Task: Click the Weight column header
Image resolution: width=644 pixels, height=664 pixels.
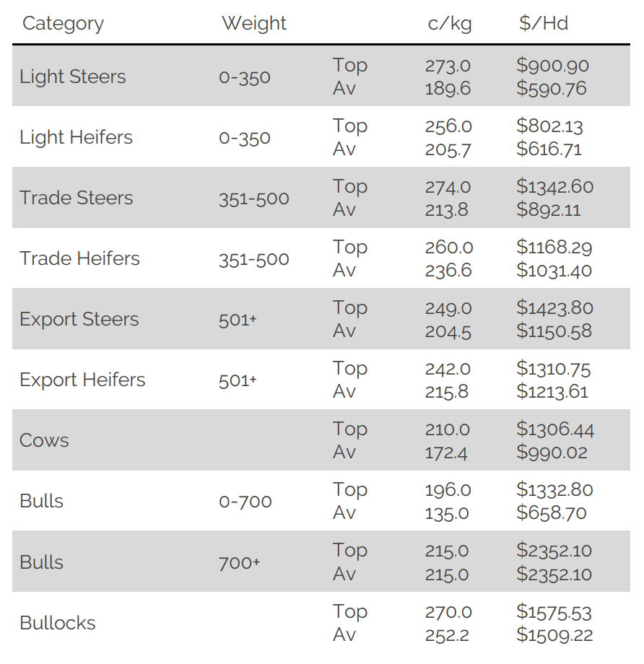Action: click(x=254, y=23)
